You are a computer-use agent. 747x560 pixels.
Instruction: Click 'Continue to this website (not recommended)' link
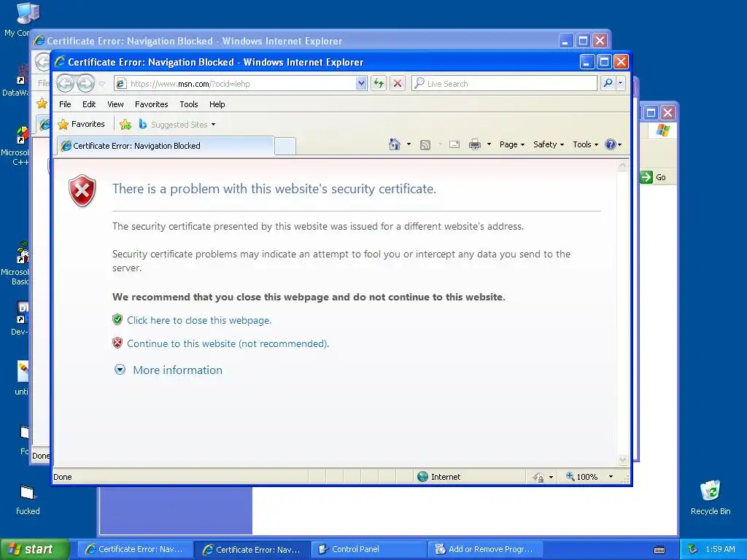coord(228,344)
